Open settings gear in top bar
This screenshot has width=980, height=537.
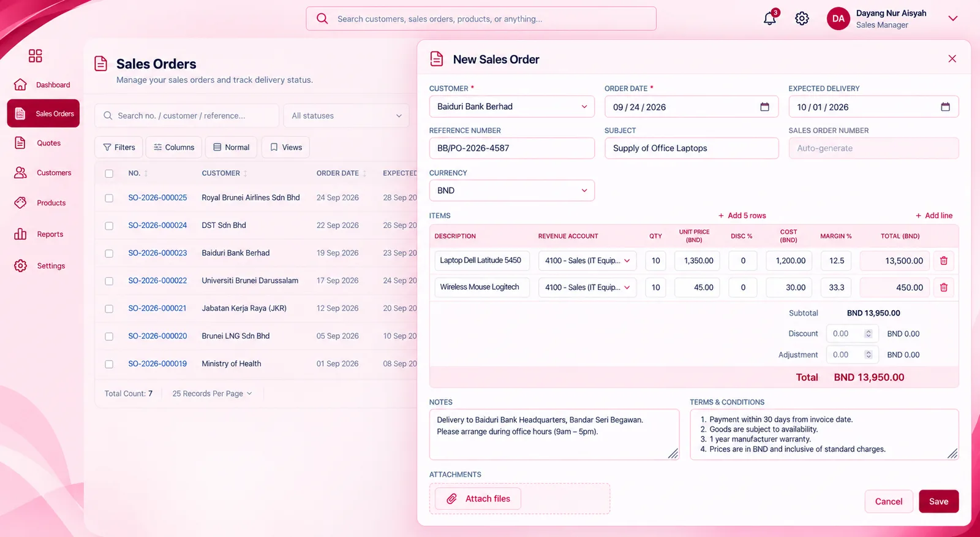coord(802,18)
